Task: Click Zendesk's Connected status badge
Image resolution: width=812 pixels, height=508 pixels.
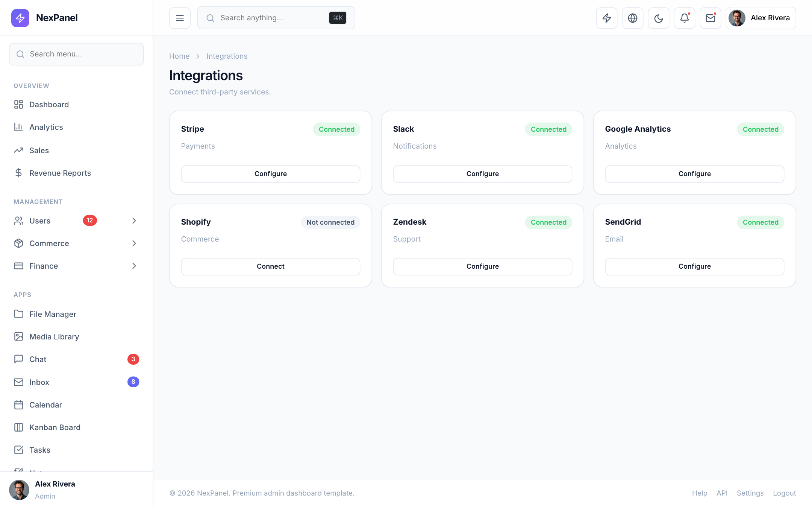Action: click(548, 222)
